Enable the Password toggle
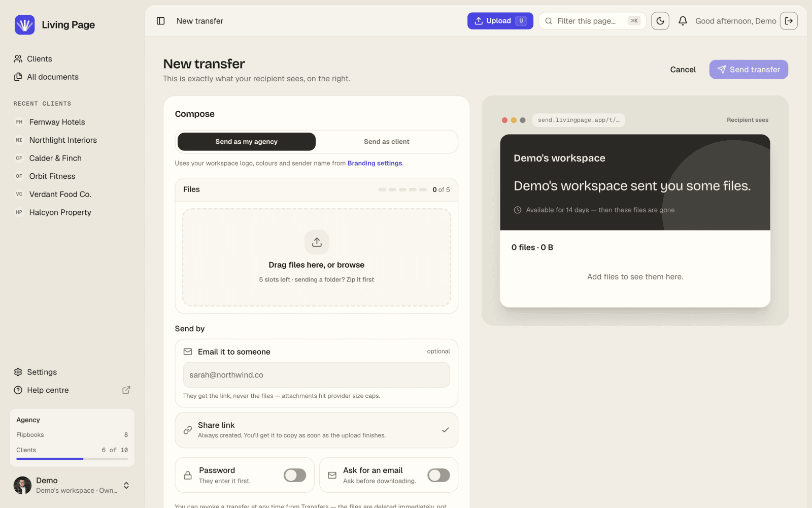 tap(295, 475)
